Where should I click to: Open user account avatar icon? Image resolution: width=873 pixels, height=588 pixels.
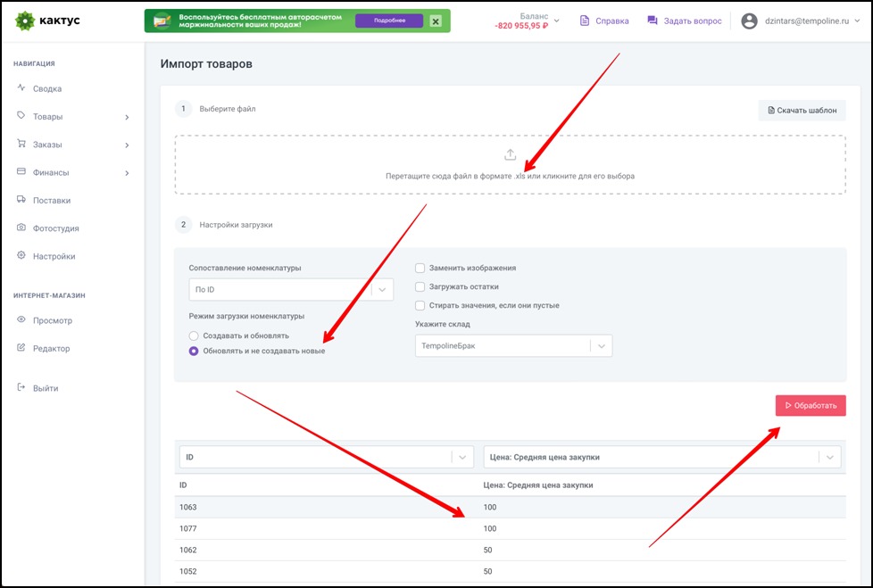click(750, 21)
